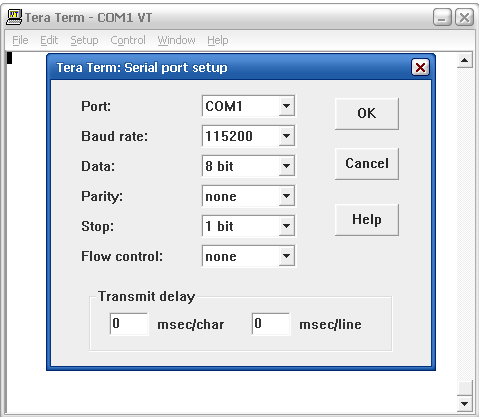Expand the Stop bits dropdown arrow

tap(286, 226)
